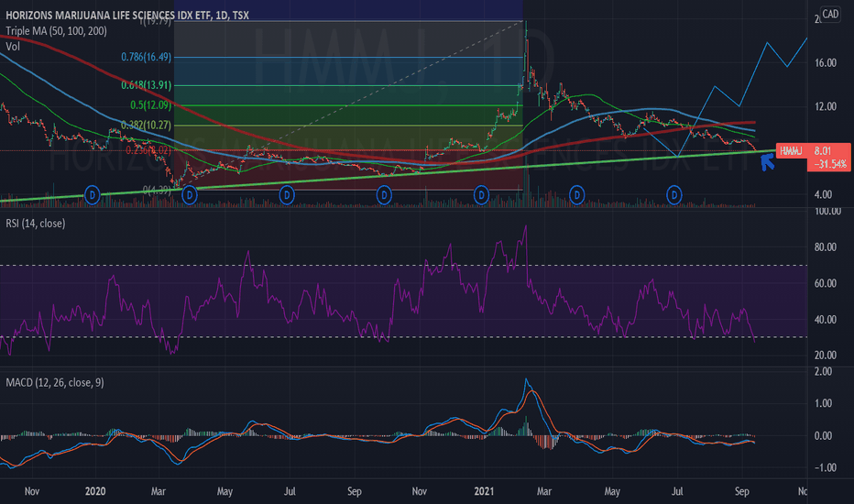Click Fibonacci level 0.786(16.49) label
854x504 pixels.
(146, 57)
